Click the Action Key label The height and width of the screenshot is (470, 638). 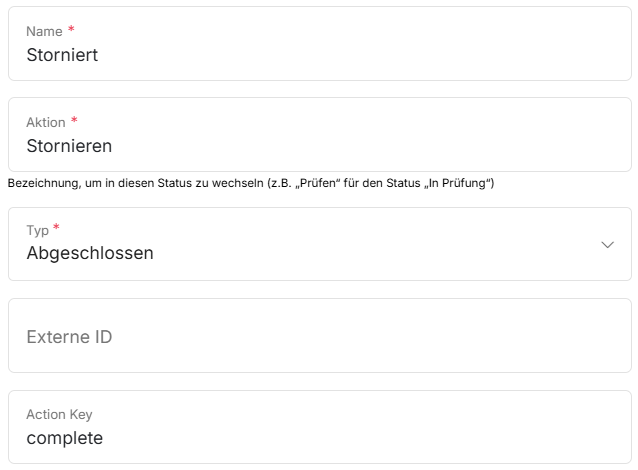(59, 414)
